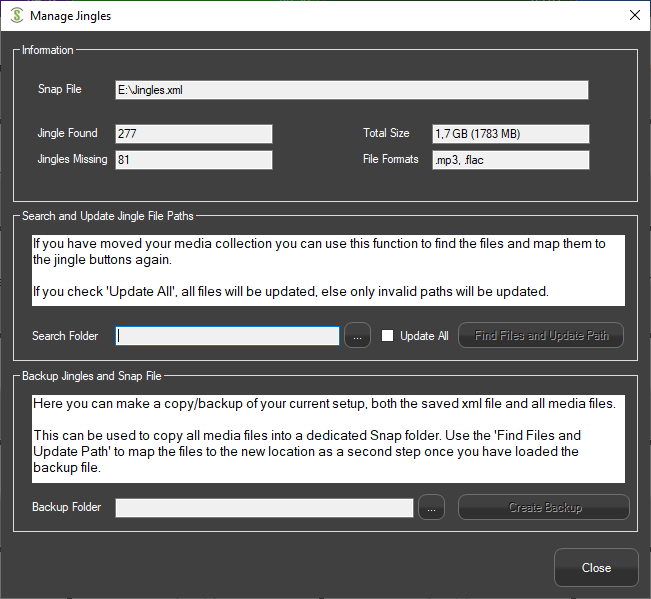Click the Information group heading
The height and width of the screenshot is (599, 651).
[x=48, y=50]
